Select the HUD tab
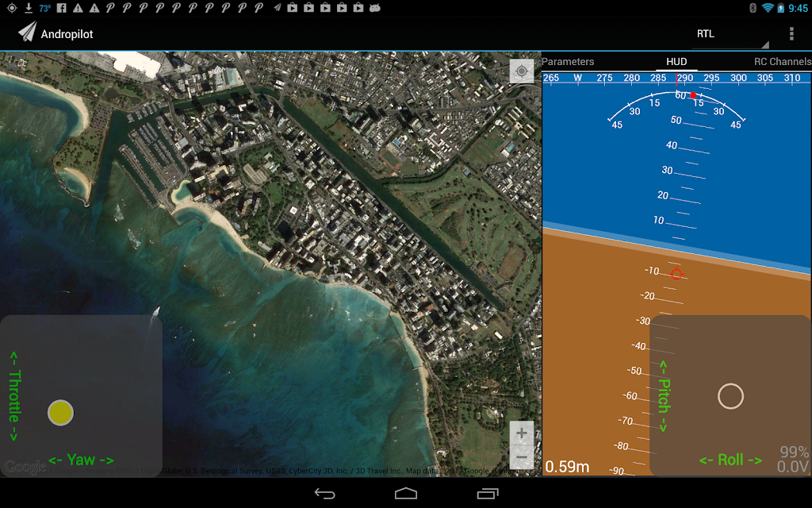Viewport: 812px width, 508px height. pos(676,62)
